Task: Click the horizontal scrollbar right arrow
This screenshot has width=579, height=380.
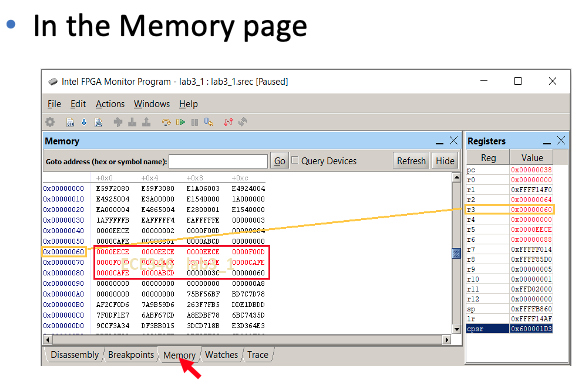Action: point(447,340)
